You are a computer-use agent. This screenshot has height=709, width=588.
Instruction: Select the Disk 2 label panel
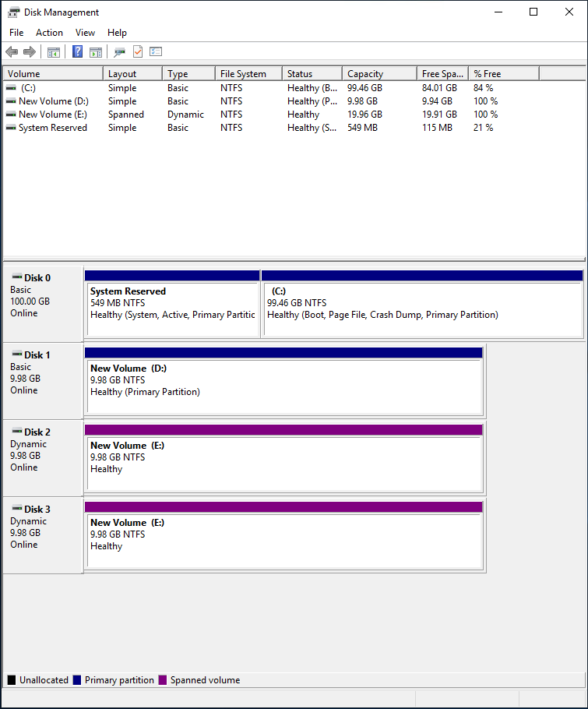tap(43, 458)
